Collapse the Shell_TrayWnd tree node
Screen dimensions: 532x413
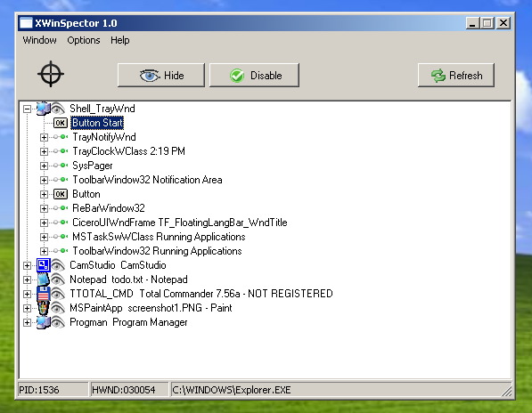tap(27, 109)
